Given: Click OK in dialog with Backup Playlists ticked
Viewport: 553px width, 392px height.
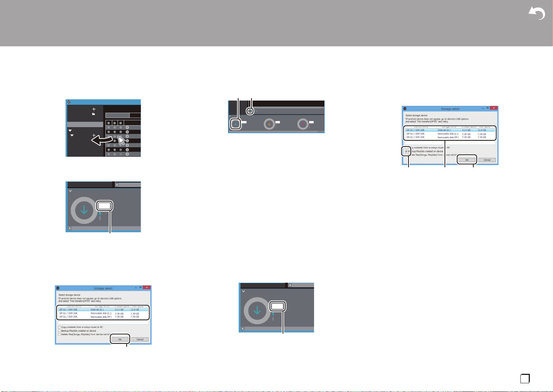Looking at the screenshot, I should coord(467,160).
